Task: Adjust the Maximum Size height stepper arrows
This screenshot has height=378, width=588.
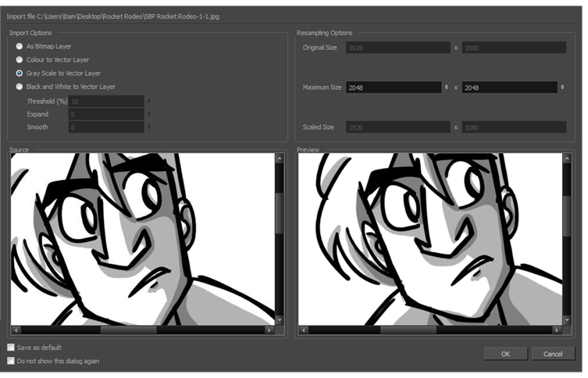Action: (x=563, y=87)
